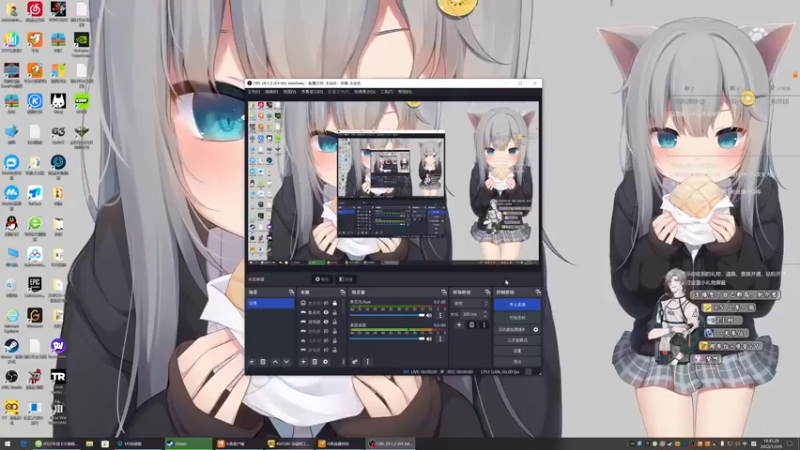The height and width of the screenshot is (450, 800).
Task: Open Audio Mixer bottom three-dot menu
Action: pyautogui.click(x=367, y=362)
